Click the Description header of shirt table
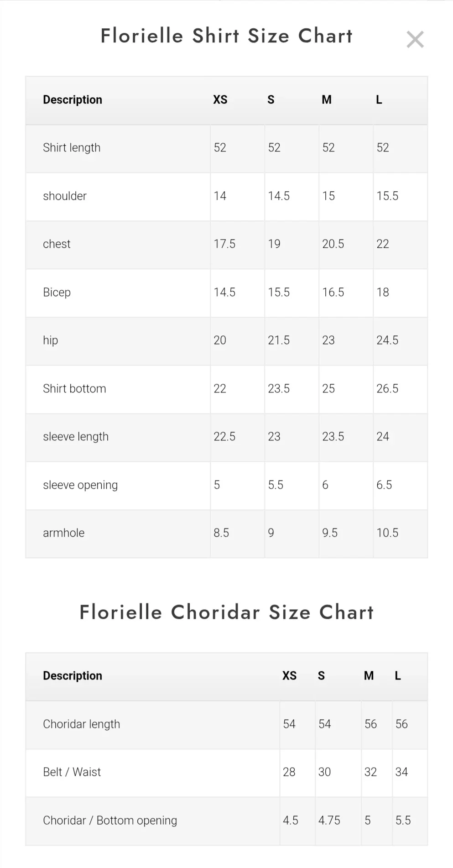Viewport: 453px width, 868px height. (x=73, y=100)
